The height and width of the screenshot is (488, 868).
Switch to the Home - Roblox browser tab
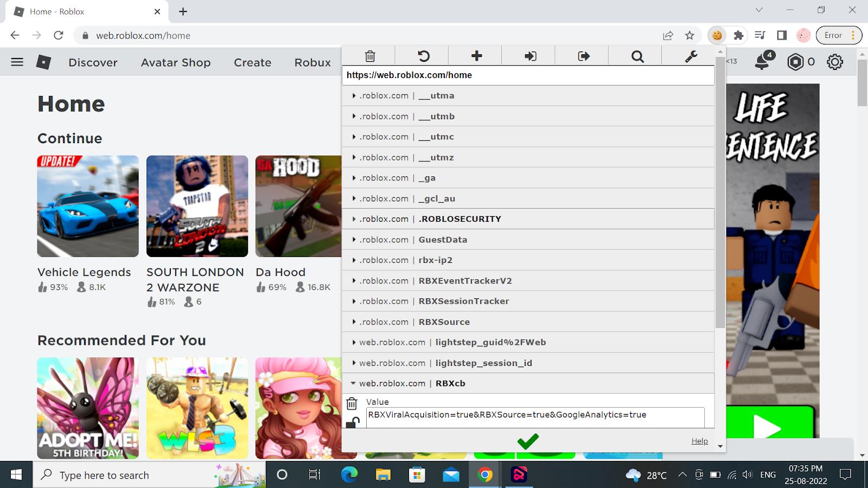(x=87, y=11)
